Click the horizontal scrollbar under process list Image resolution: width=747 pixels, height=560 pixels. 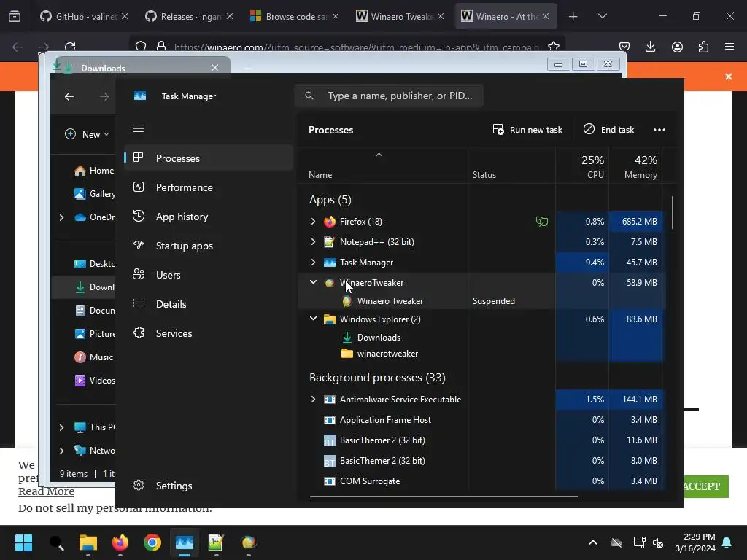pos(444,496)
